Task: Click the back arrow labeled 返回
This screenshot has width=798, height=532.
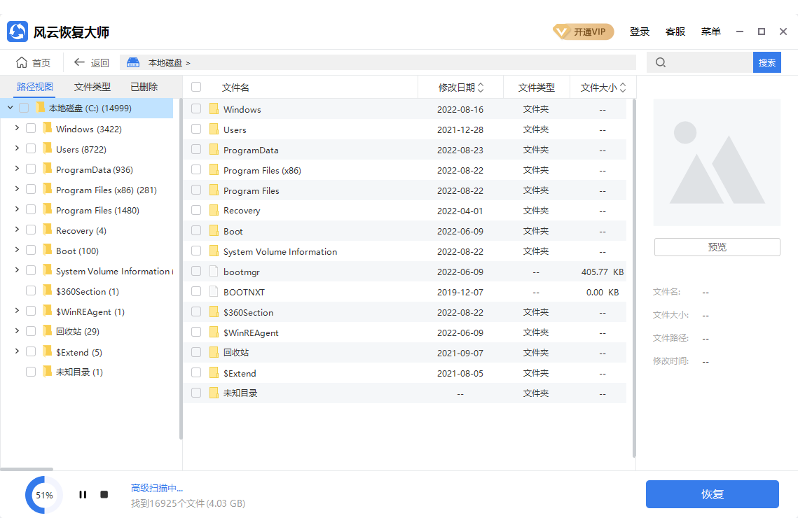Action: tap(80, 62)
